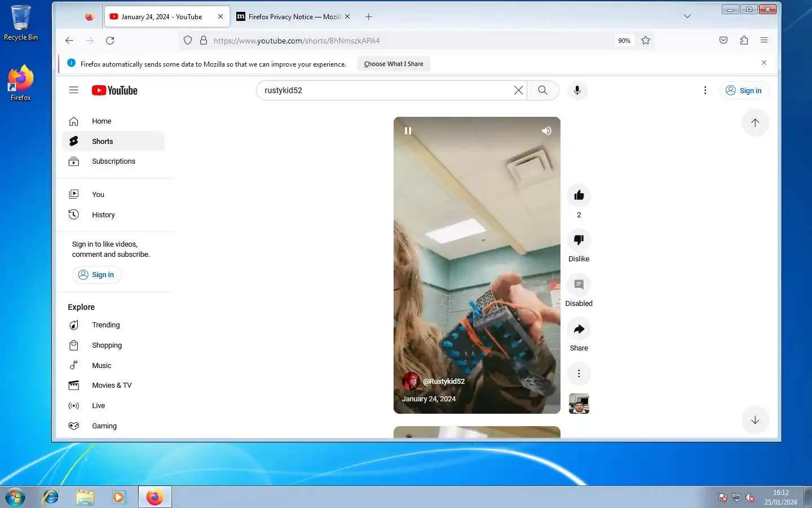Screen dimensions: 812x508
Task: Open History in the sidebar
Action: (x=113, y=214)
